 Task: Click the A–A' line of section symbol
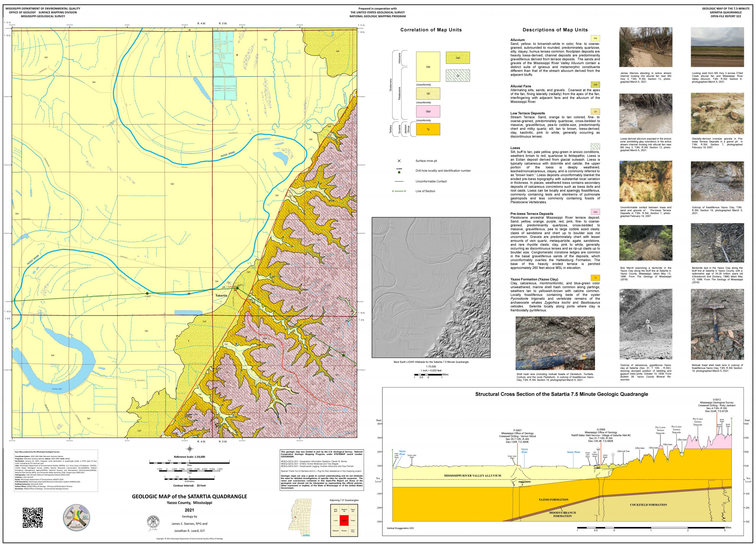(399, 191)
